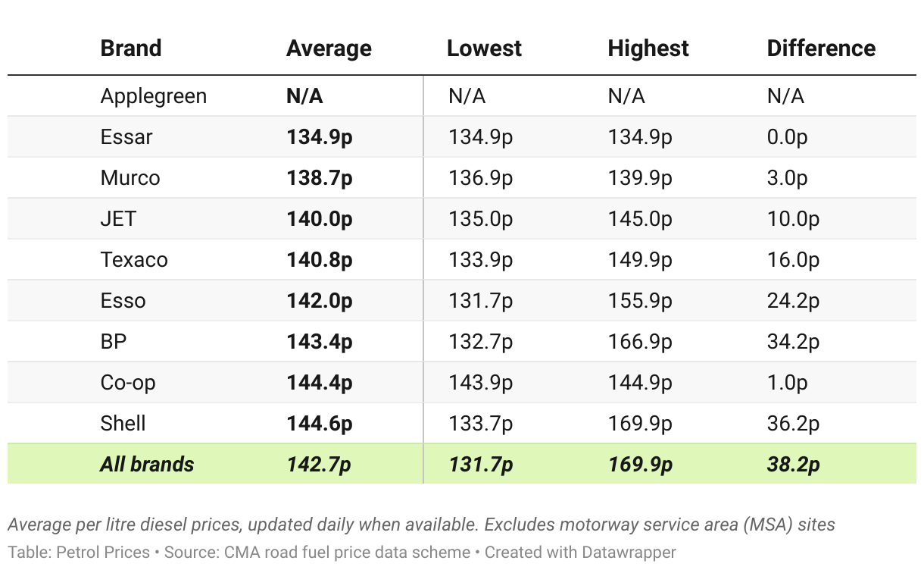Select the Co-op brand name
Image resolution: width=924 pixels, height=570 pixels.
[128, 383]
